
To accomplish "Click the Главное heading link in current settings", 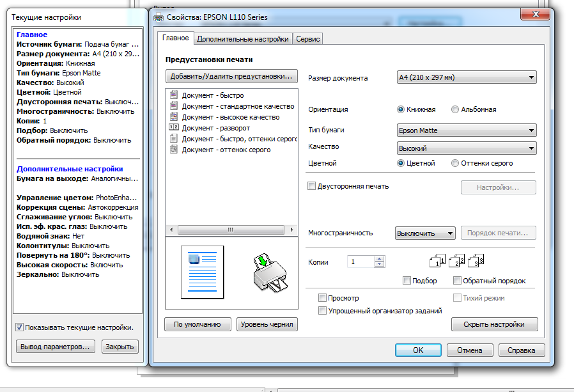I will point(32,35).
